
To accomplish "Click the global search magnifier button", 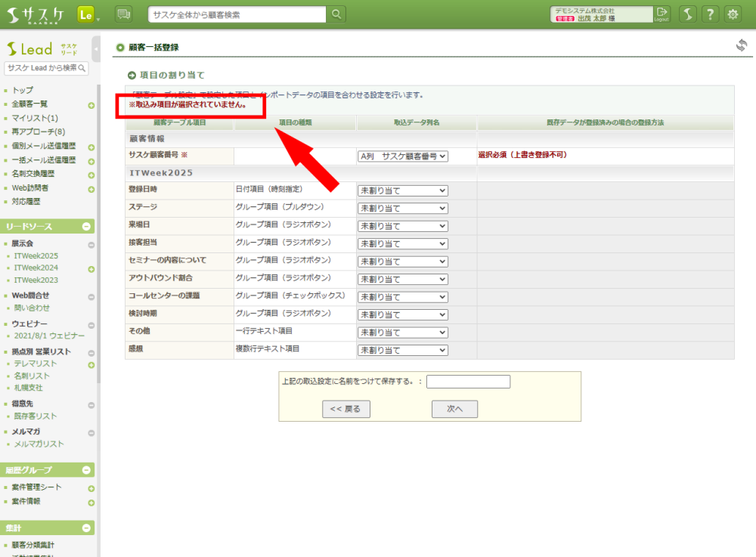I will [x=336, y=14].
